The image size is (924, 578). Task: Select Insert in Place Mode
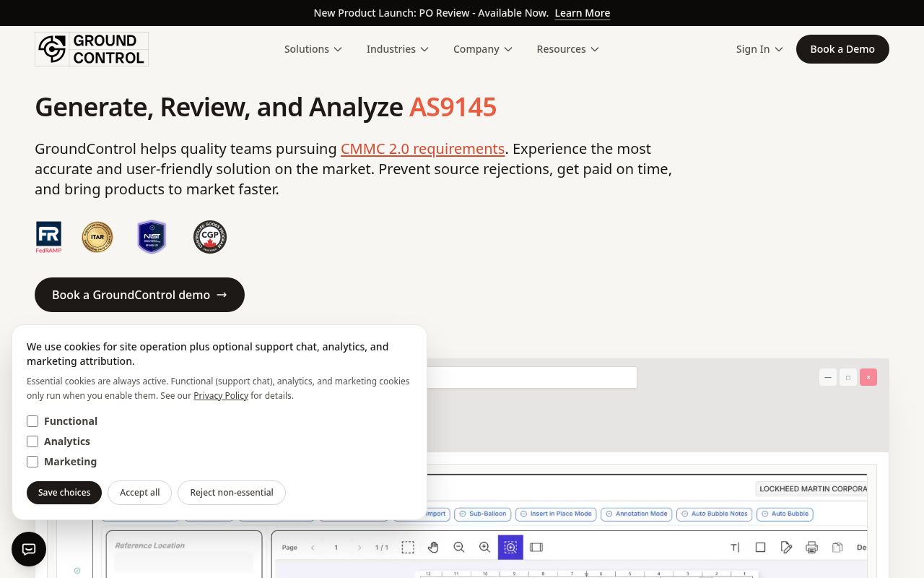click(556, 514)
